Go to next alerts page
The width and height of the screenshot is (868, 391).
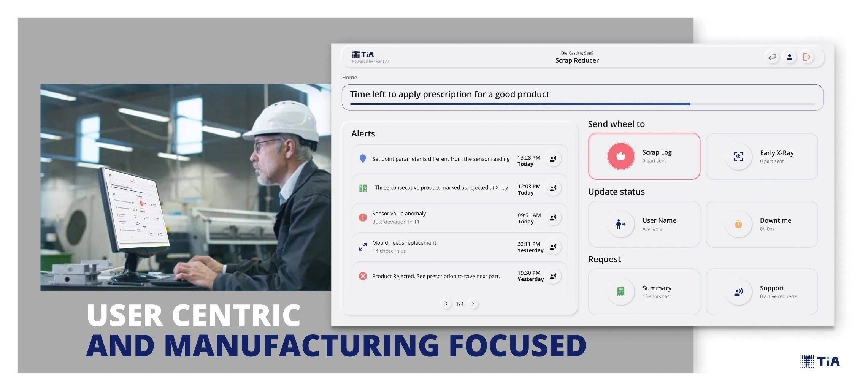click(473, 304)
